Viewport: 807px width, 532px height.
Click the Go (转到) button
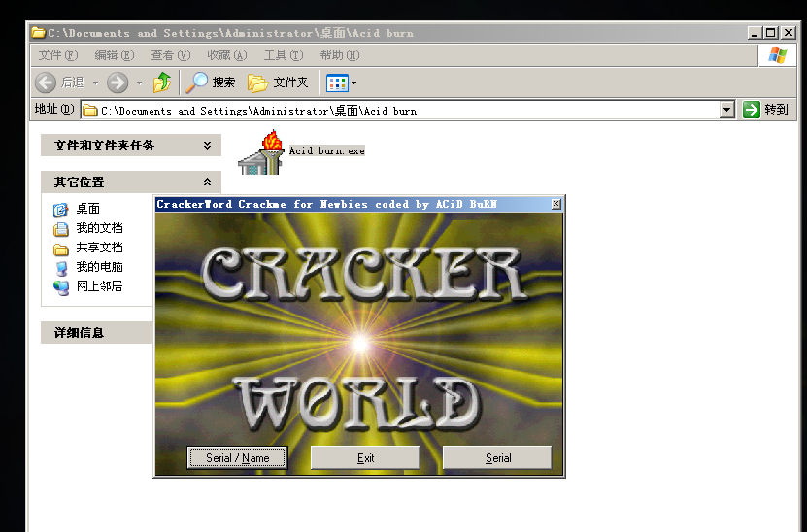pyautogui.click(x=765, y=110)
